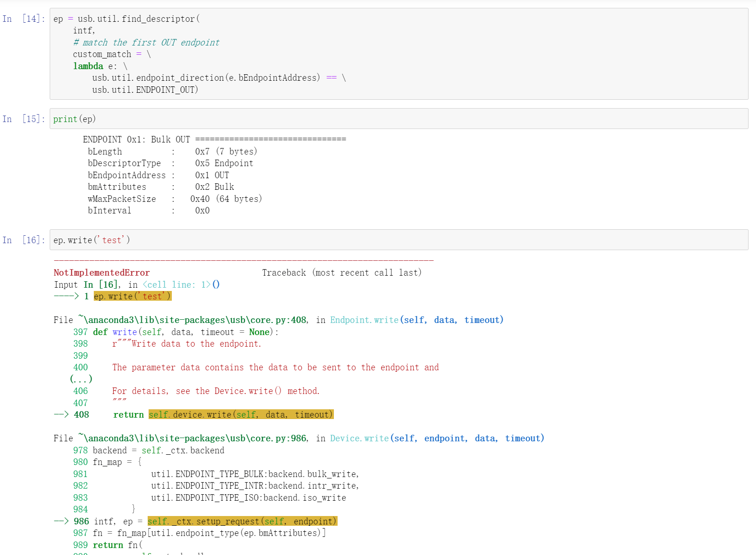Click the In [15] prompt label
This screenshot has height=555, width=756.
pyautogui.click(x=24, y=119)
